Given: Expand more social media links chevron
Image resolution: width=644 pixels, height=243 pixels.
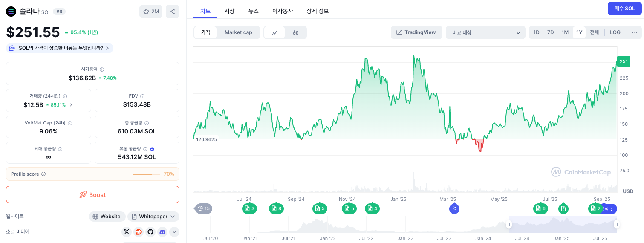Looking at the screenshot, I should (174, 232).
